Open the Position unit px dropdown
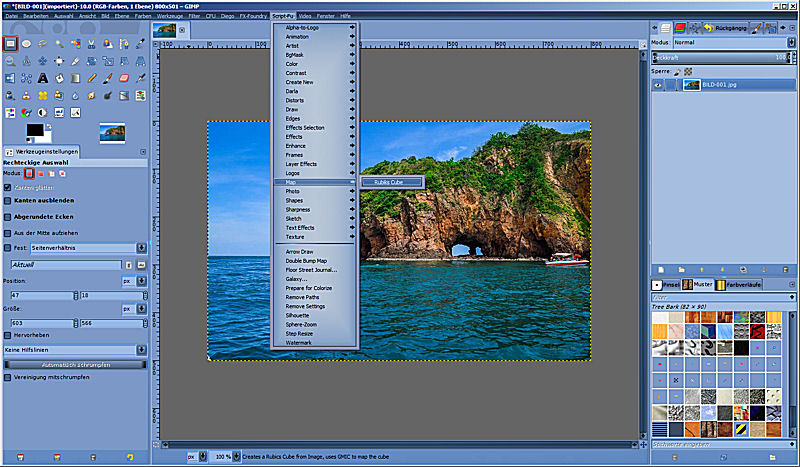The width and height of the screenshot is (800, 467). click(134, 281)
